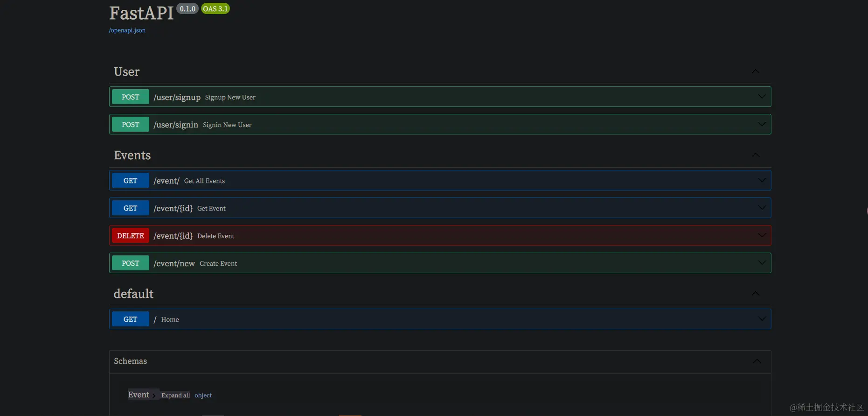Expand the Get Event endpoint arrow
This screenshot has width=868, height=416.
pyautogui.click(x=762, y=208)
